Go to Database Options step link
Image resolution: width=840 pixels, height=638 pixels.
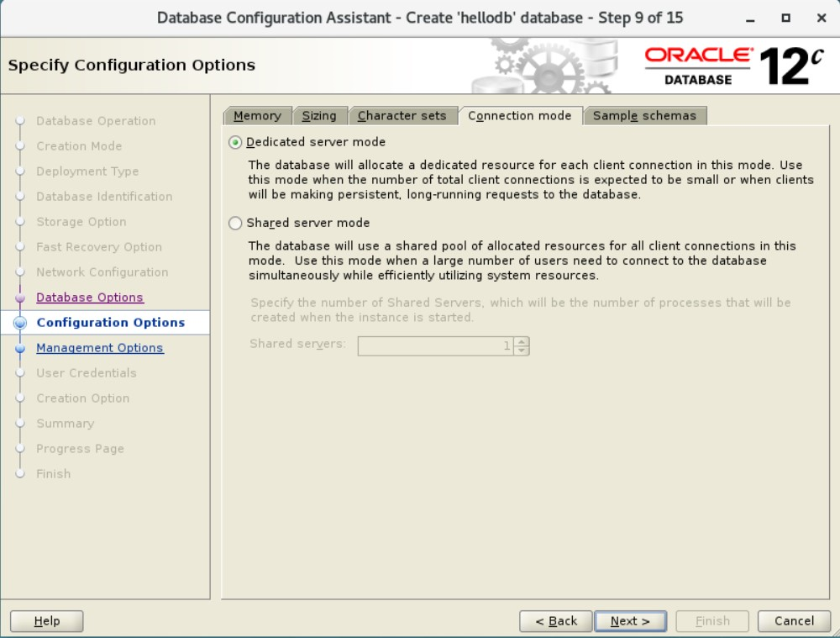coord(90,298)
